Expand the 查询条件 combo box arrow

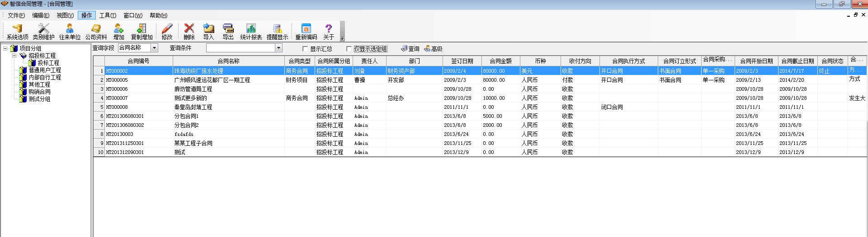coord(278,48)
